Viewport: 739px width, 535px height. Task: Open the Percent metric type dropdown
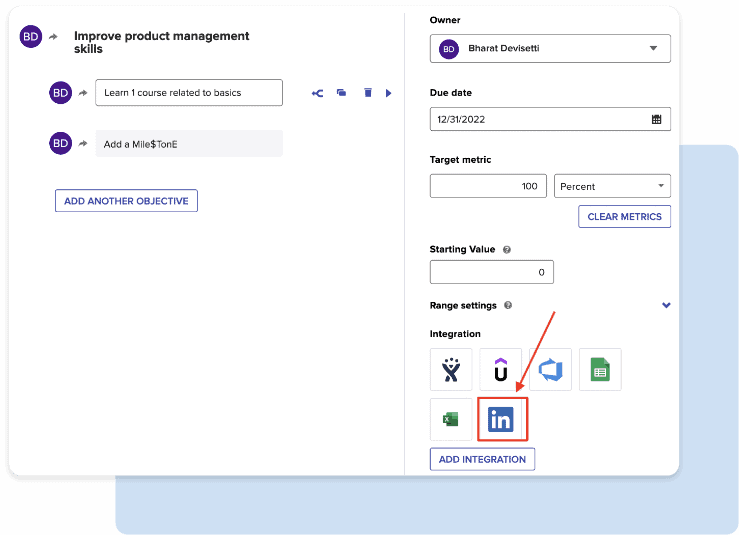(612, 186)
